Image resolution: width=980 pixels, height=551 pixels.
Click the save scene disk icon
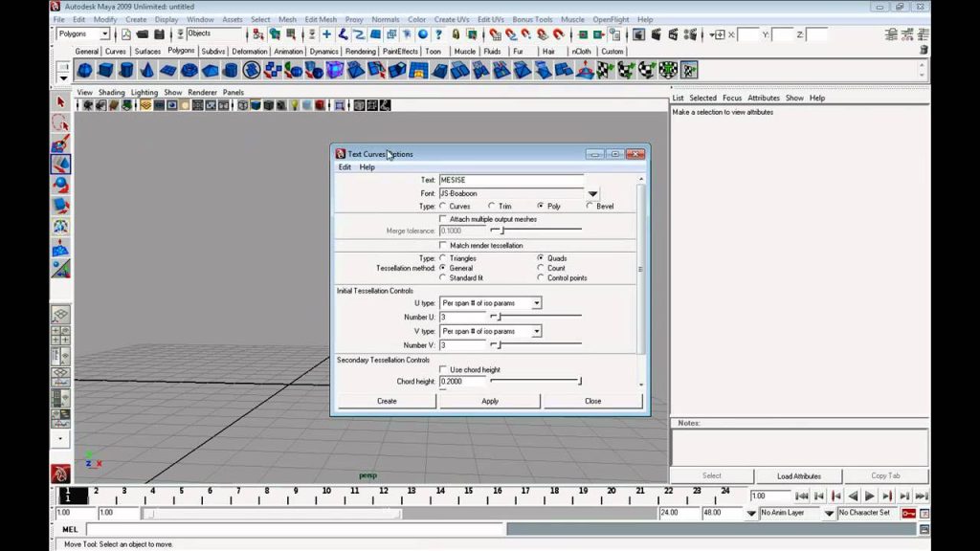click(x=159, y=34)
